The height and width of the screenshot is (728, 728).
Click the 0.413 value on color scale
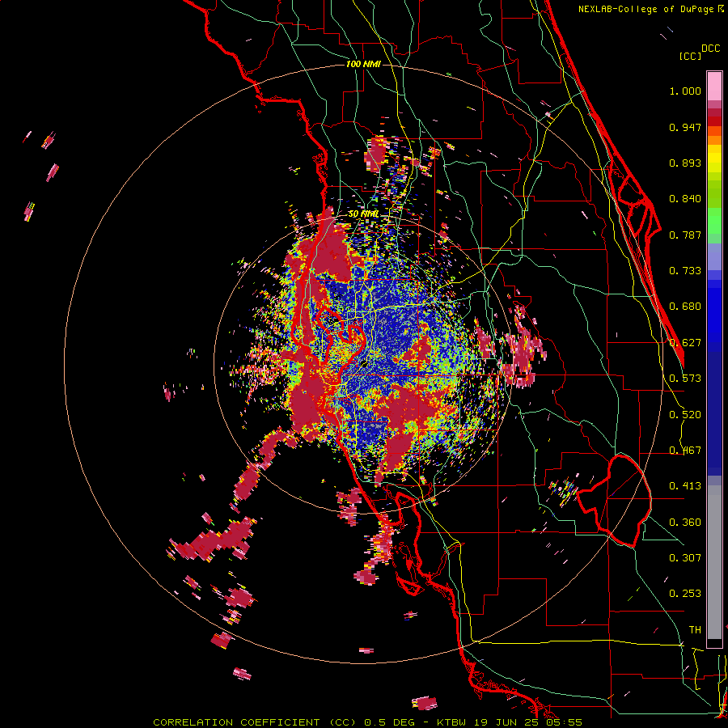685,486
